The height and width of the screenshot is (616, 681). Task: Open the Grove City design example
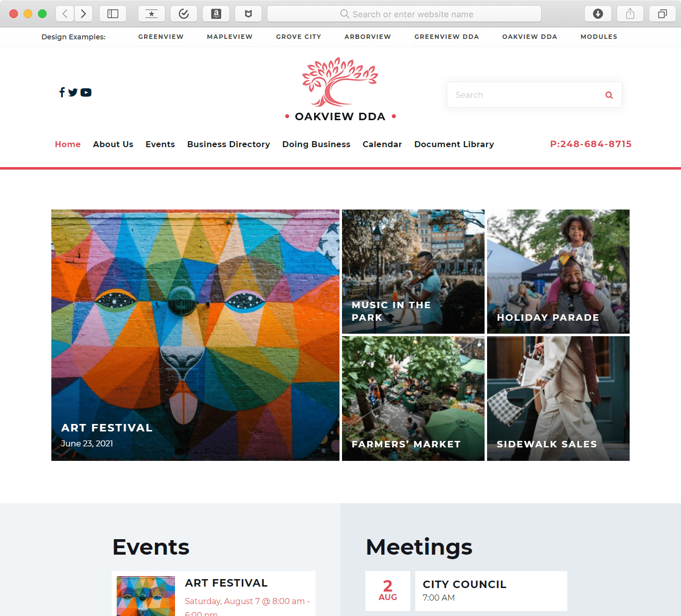pos(299,37)
